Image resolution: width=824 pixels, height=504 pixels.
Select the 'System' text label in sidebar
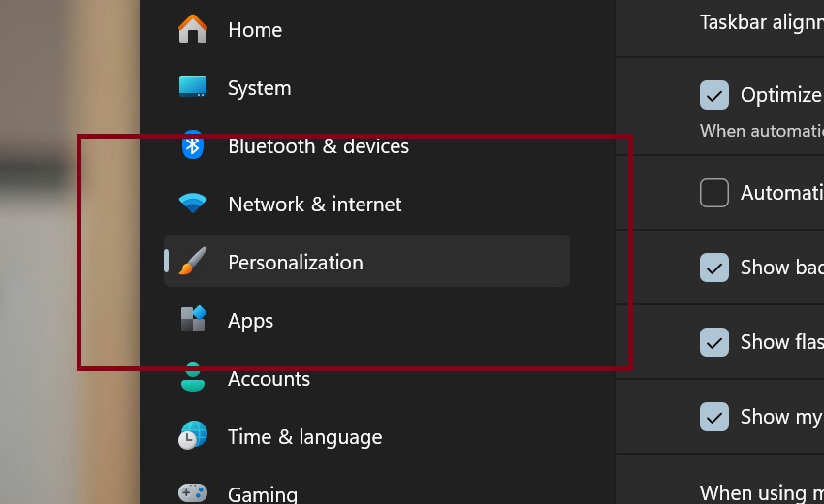click(259, 88)
